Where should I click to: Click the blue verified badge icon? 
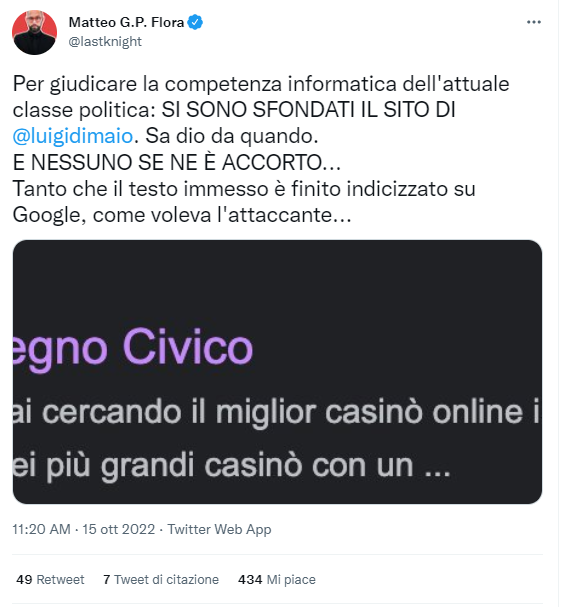[x=195, y=22]
